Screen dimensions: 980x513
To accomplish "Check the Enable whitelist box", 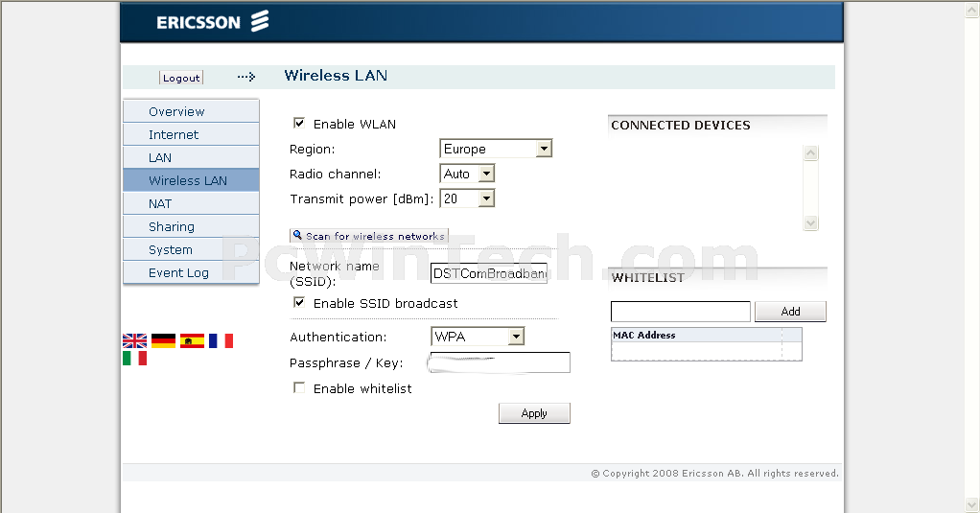I will coord(299,388).
